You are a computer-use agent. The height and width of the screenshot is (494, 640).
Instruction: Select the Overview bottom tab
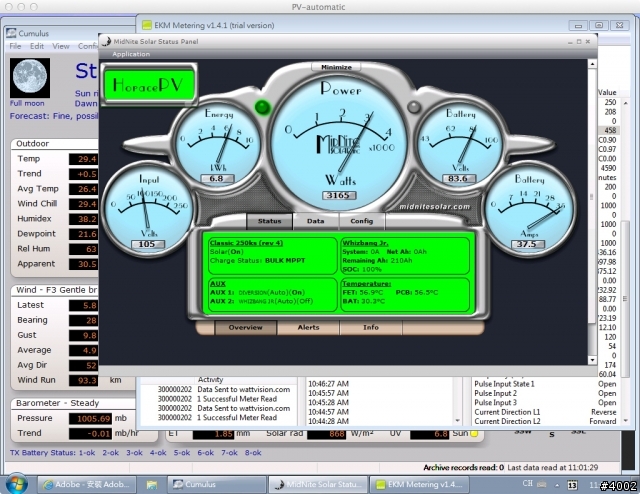point(245,327)
